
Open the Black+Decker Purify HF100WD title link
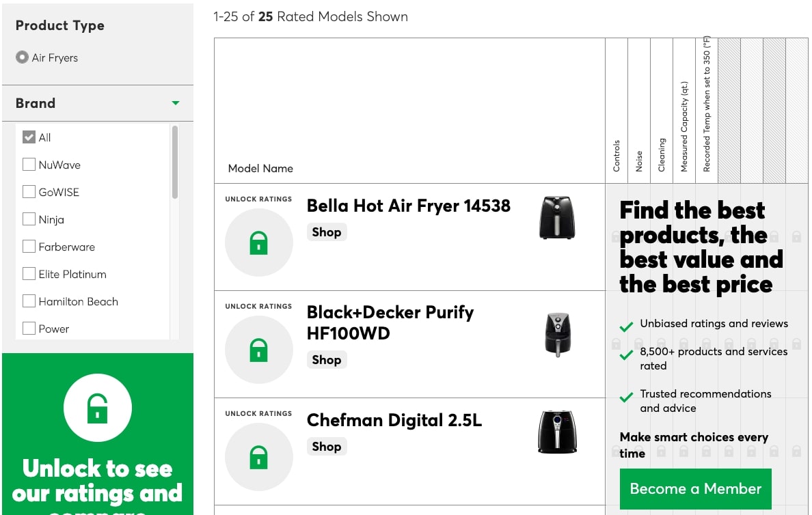390,323
